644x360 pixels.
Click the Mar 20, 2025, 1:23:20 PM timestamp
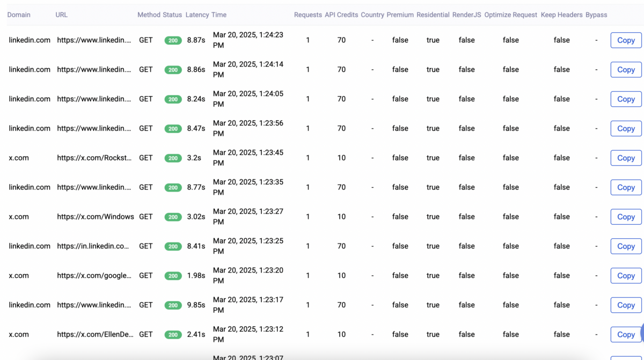248,276
